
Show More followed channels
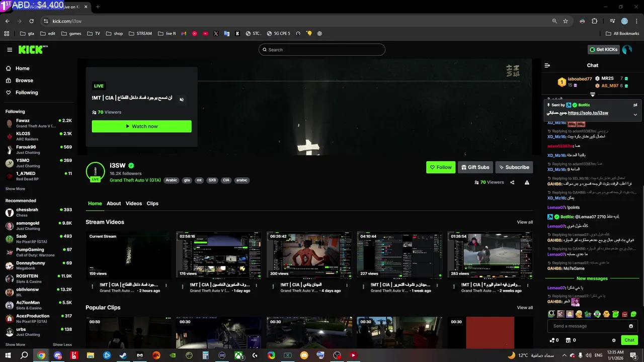coord(15,189)
